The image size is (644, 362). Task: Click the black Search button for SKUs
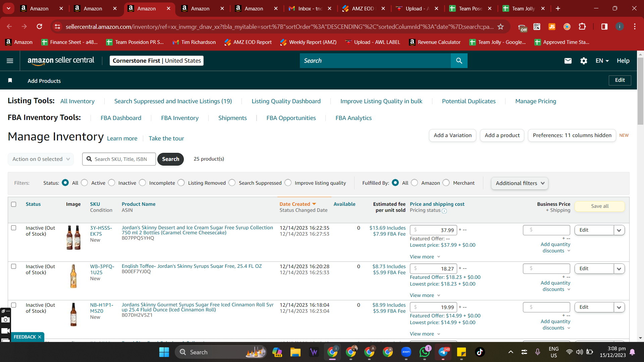(170, 159)
